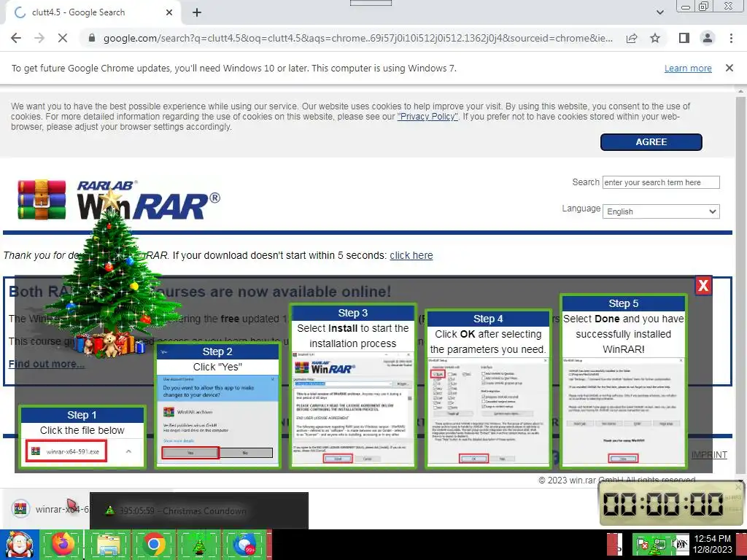The width and height of the screenshot is (747, 560).
Task: Click the Step 5 Done screenshot
Action: point(623,411)
